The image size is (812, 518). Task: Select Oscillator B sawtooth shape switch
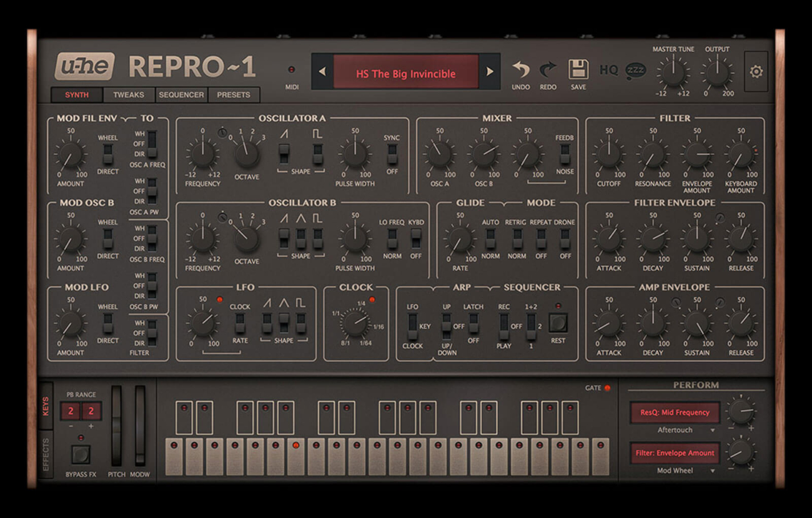pos(284,238)
